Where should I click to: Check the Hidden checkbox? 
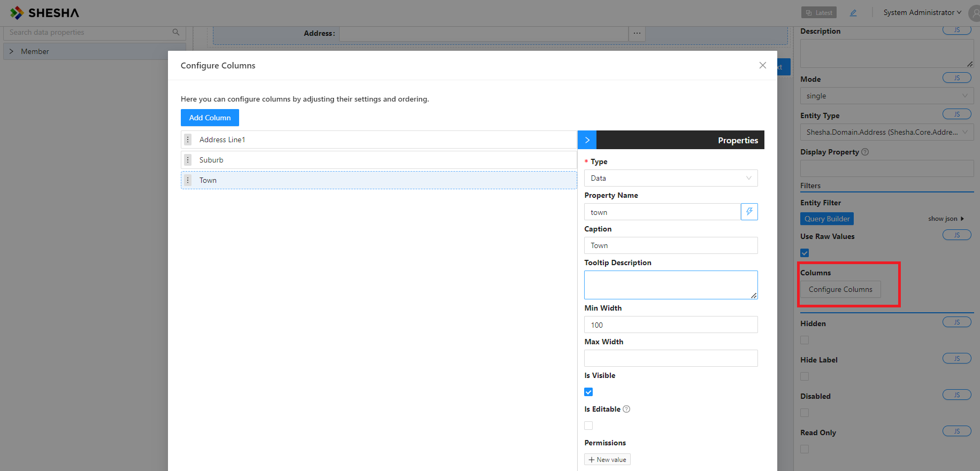coord(805,340)
